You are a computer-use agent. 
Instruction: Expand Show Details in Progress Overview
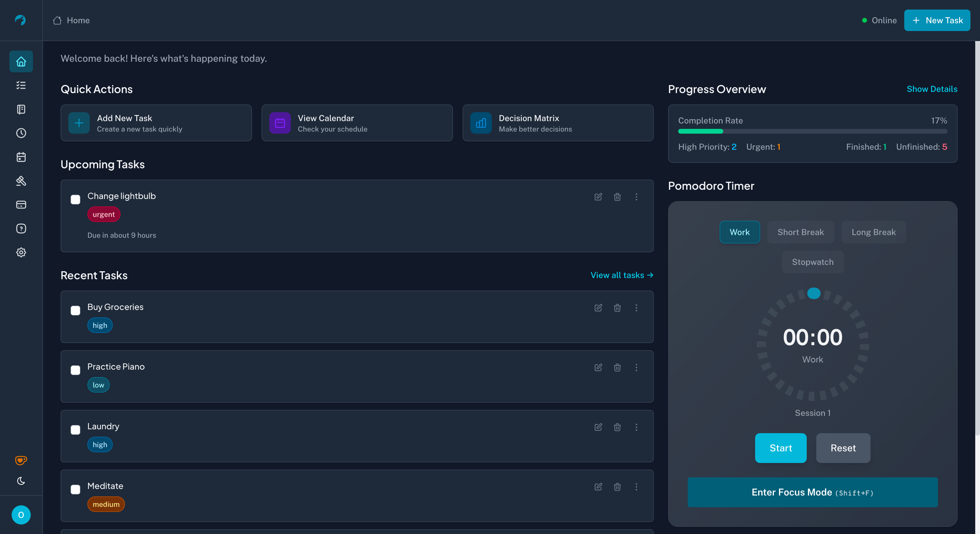(x=932, y=89)
